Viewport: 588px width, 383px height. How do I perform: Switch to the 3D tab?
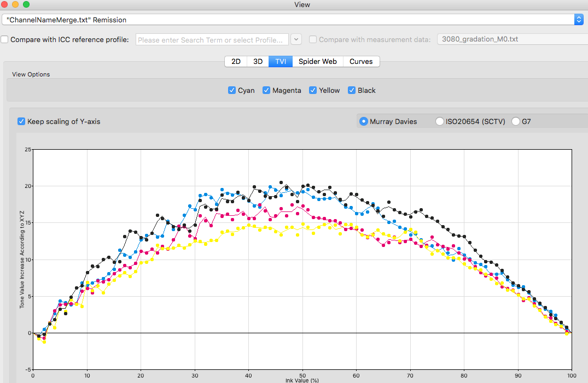click(258, 61)
